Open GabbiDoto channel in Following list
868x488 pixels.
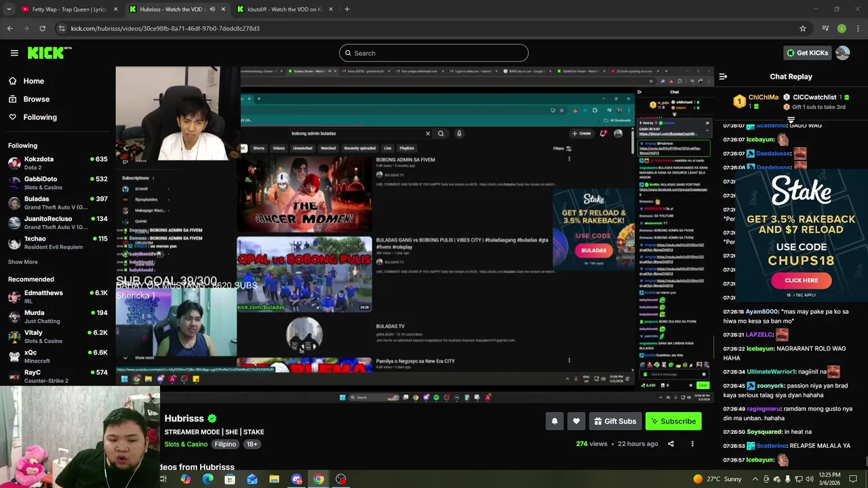[58, 183]
